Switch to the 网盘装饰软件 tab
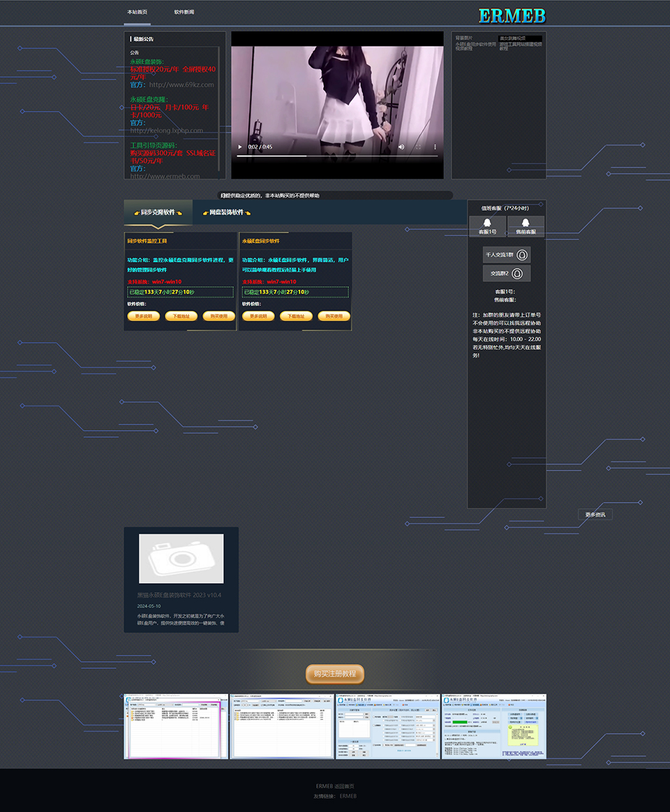Viewport: 670px width, 812px height. coord(227,212)
